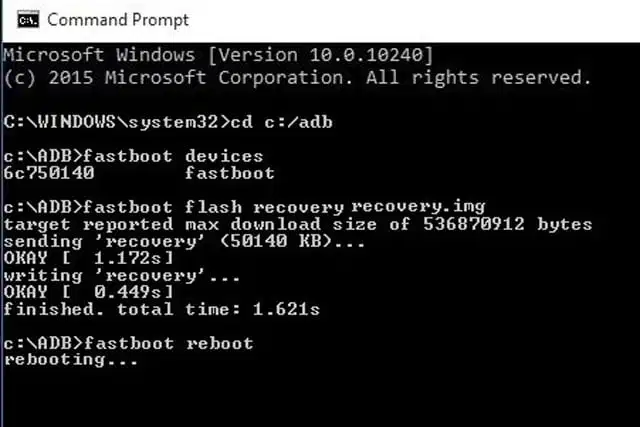Click the max download size output line
Image resolution: width=640 pixels, height=427 pixels.
tap(298, 224)
